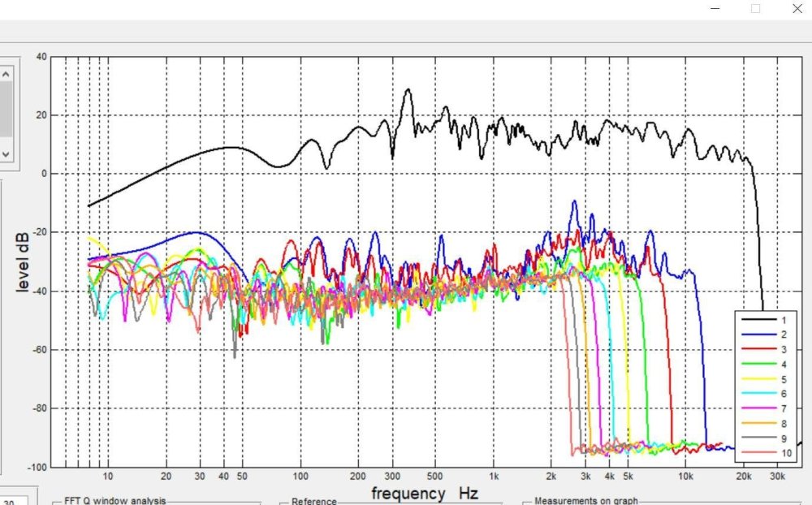Click the scroll down arrow in left list
Image resolution: width=812 pixels, height=505 pixels.
(6, 152)
